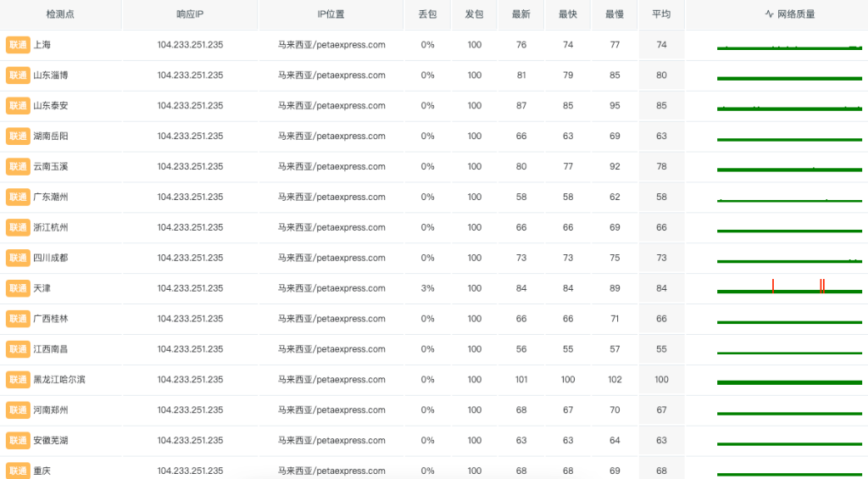Click the 联通 badge next to 黑龙江哈尔滨
This screenshot has width=868, height=479.
point(18,380)
